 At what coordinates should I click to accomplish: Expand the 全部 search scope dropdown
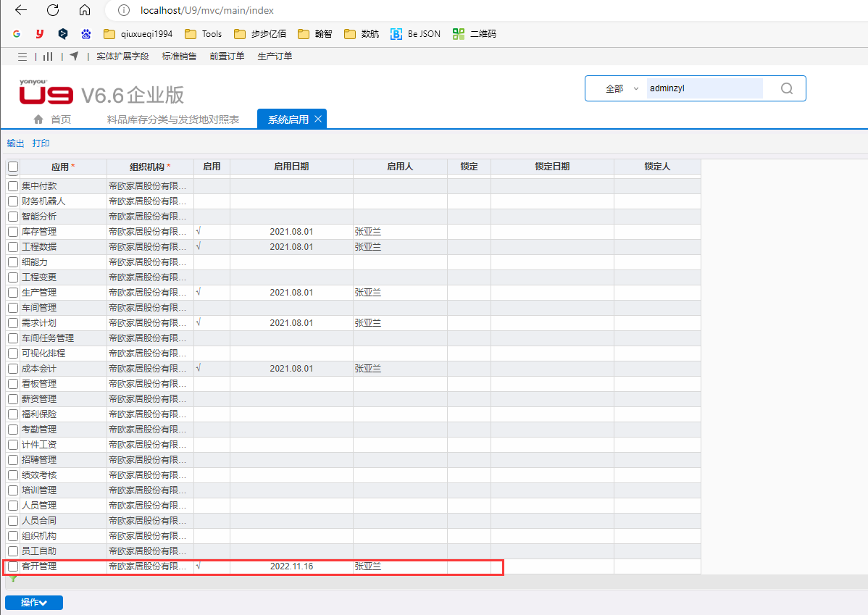pos(622,88)
